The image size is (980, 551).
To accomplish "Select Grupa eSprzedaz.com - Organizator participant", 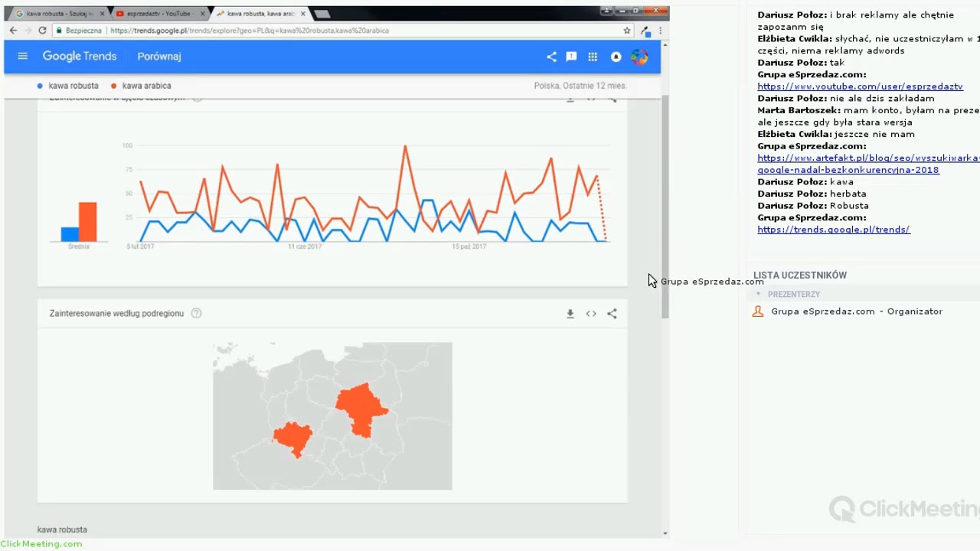I will click(x=857, y=311).
